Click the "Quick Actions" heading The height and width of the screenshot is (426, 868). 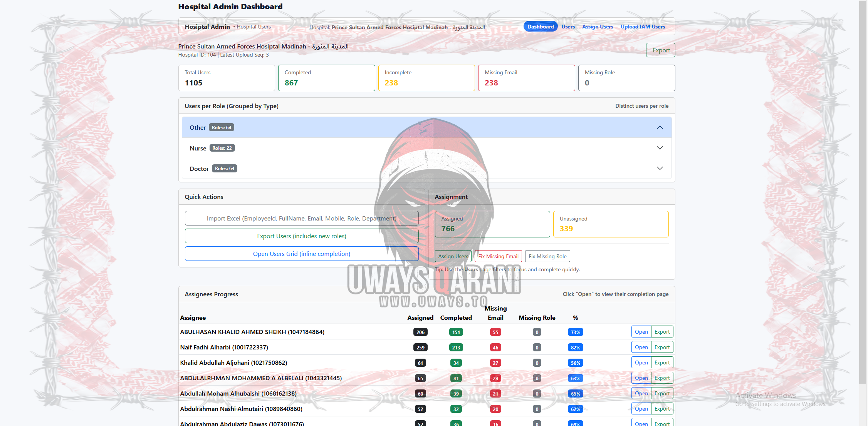(204, 197)
